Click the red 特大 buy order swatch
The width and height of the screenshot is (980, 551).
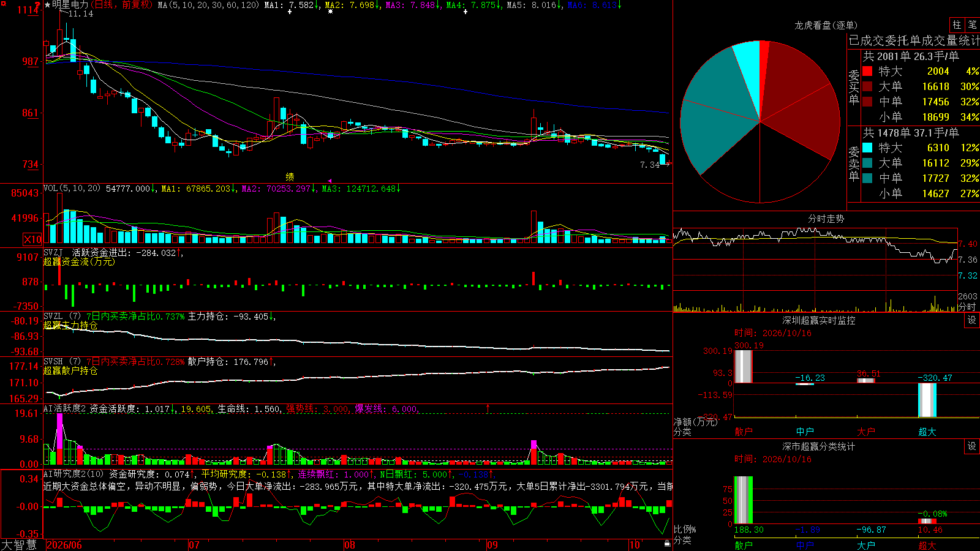[867, 71]
